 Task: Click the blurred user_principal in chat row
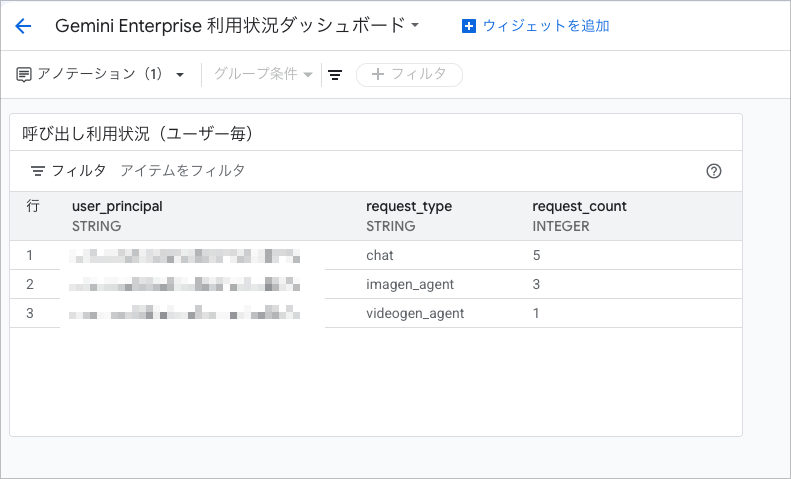pyautogui.click(x=185, y=256)
